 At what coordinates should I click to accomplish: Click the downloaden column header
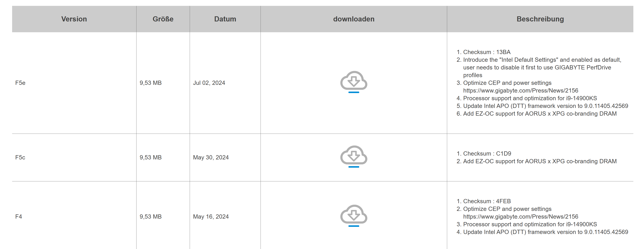tap(354, 19)
